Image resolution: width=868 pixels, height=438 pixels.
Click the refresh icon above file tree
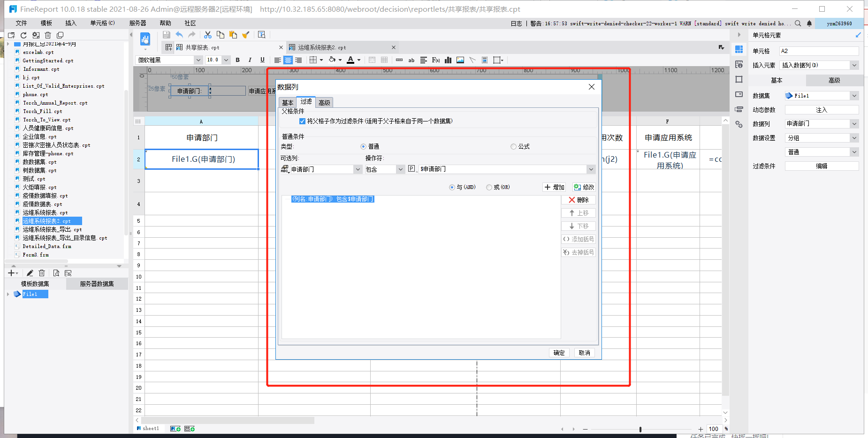click(23, 35)
